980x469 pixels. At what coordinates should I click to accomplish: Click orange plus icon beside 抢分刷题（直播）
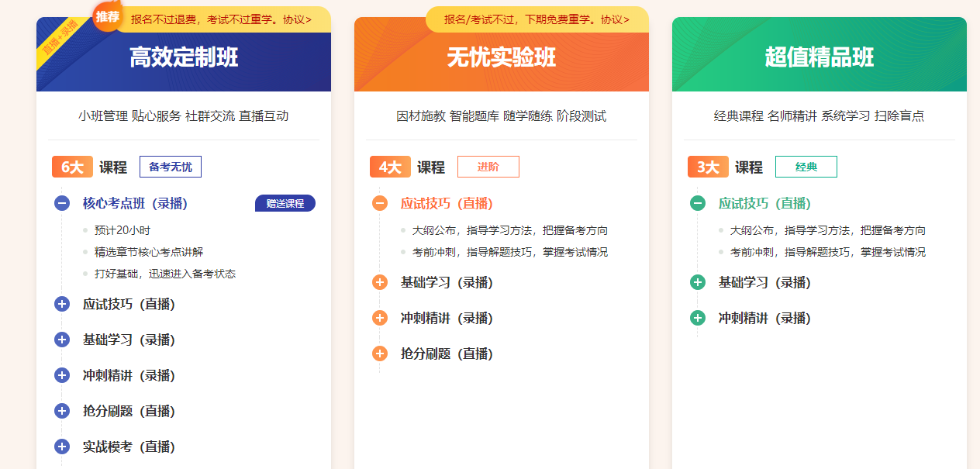coord(380,353)
